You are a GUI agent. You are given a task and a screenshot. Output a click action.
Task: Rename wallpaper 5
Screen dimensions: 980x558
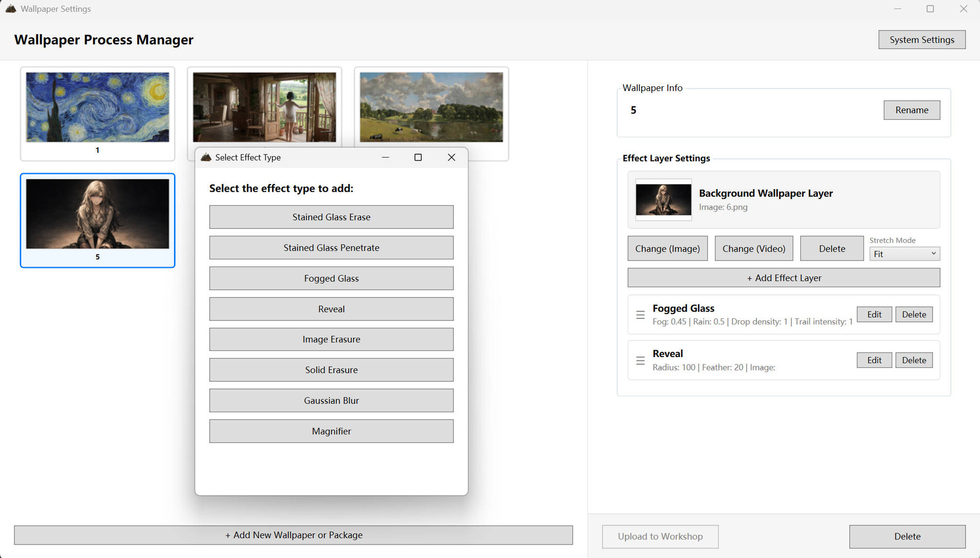click(x=911, y=110)
